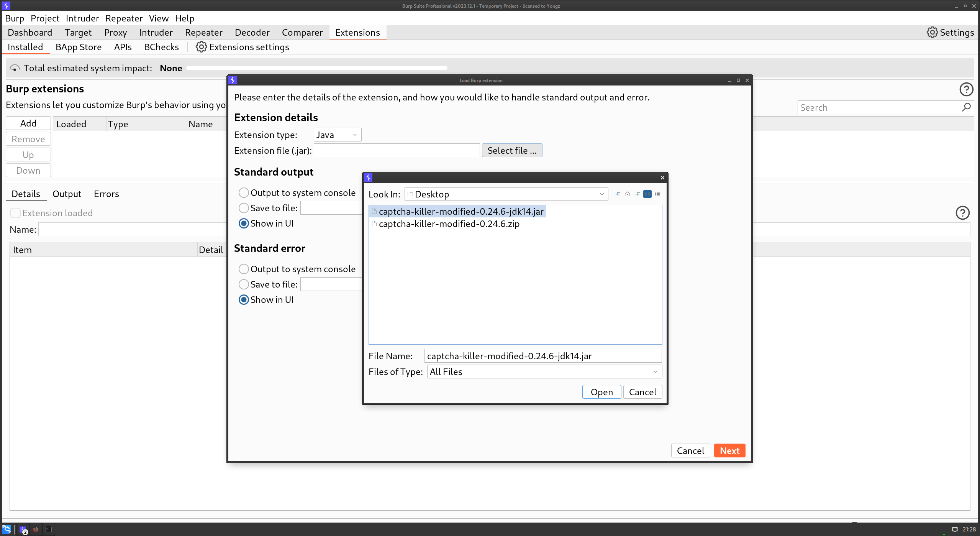The width and height of the screenshot is (980, 536).
Task: Click the system impact gauge icon
Action: 15,68
